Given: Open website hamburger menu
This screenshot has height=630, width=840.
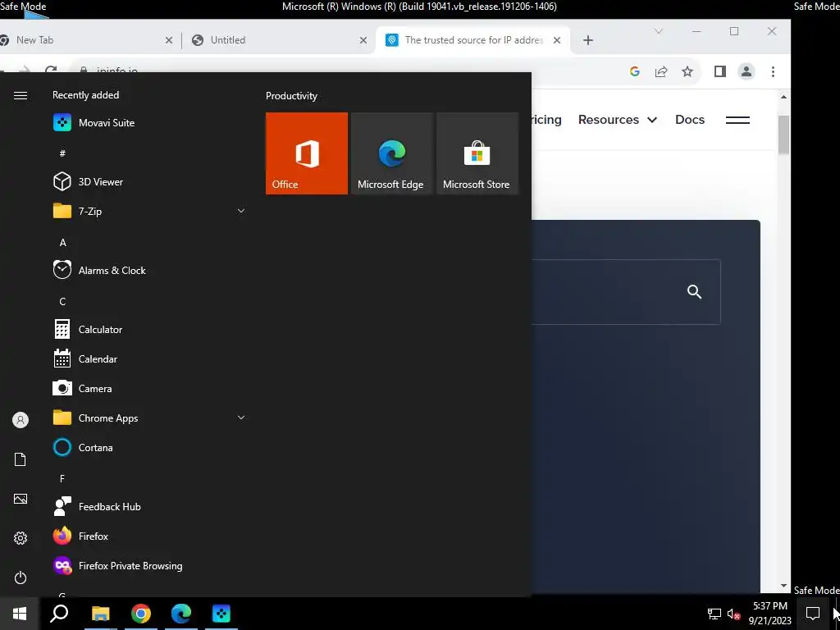Looking at the screenshot, I should (x=737, y=120).
